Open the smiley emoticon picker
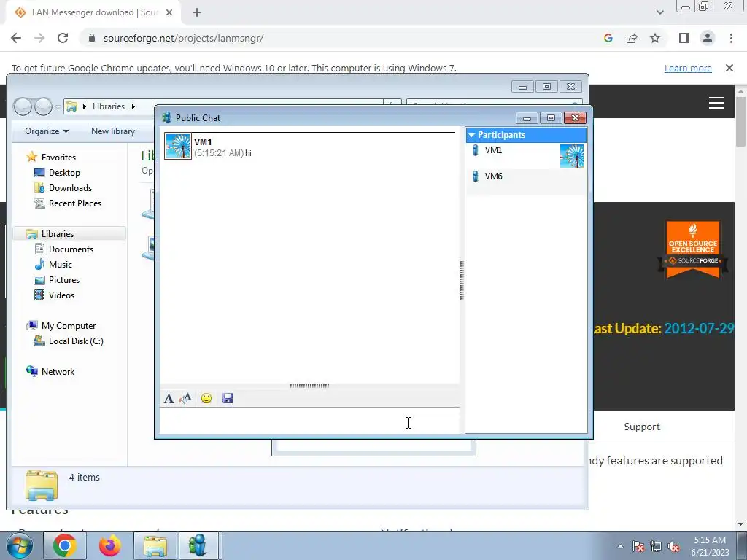The image size is (747, 560). [x=206, y=399]
